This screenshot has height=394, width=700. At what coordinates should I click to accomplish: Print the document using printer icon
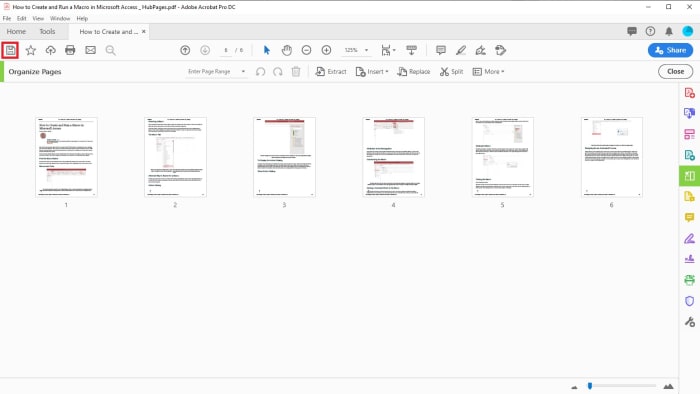[70, 50]
